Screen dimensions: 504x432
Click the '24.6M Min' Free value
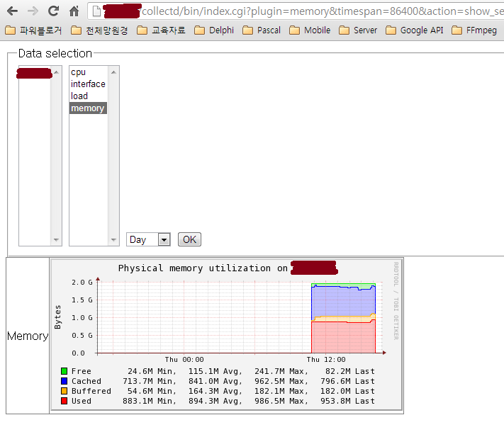(152, 371)
